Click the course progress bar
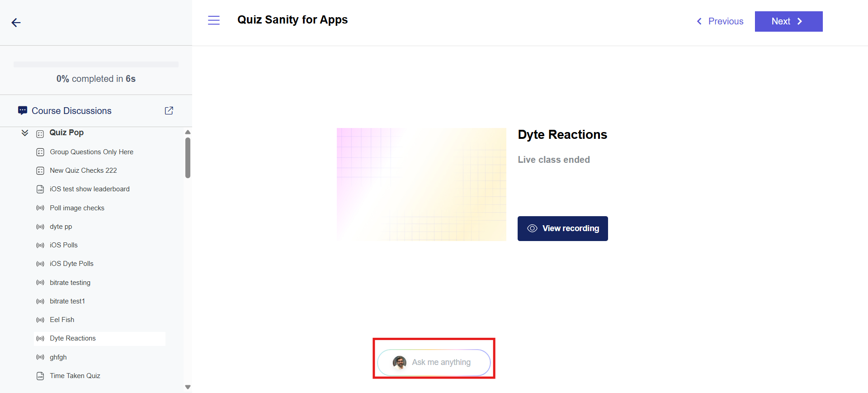 click(96, 65)
